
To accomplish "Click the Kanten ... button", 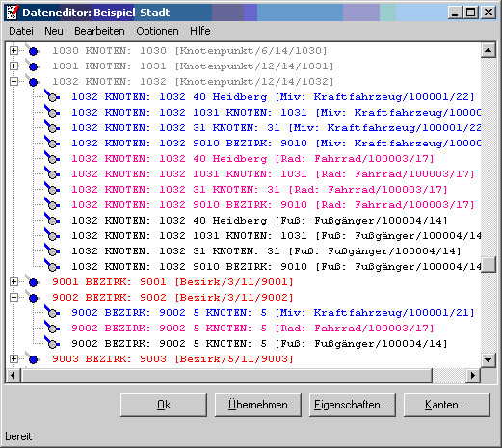I will pyautogui.click(x=447, y=405).
